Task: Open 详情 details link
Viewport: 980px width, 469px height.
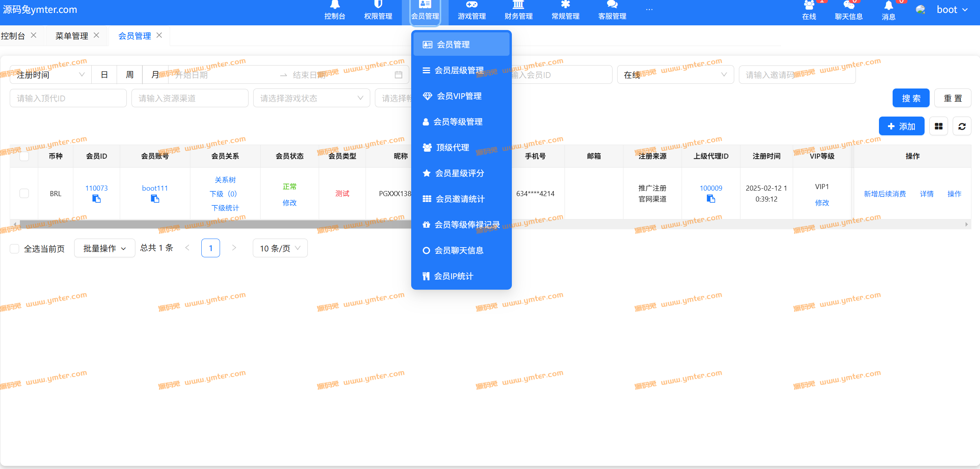Action: [x=927, y=194]
